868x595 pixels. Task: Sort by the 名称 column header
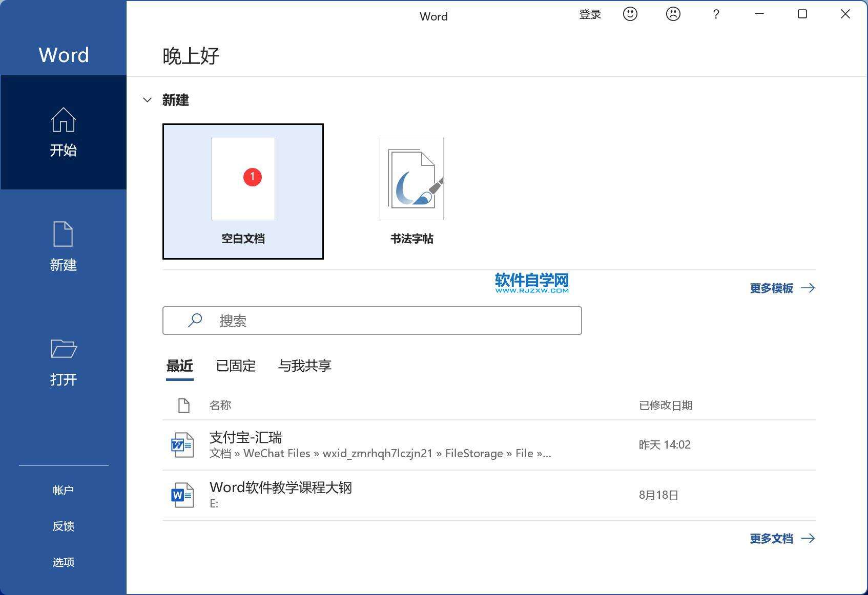tap(220, 406)
